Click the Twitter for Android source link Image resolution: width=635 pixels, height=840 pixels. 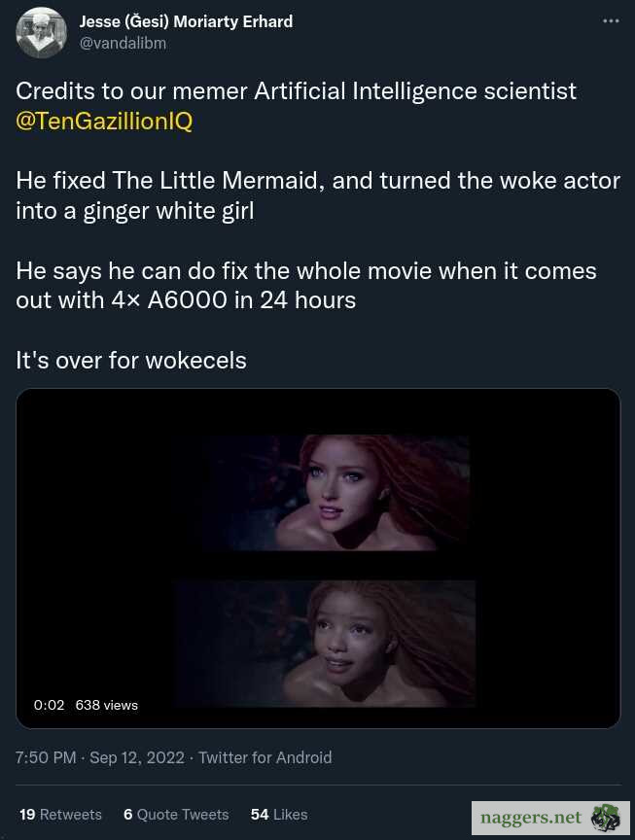(265, 757)
